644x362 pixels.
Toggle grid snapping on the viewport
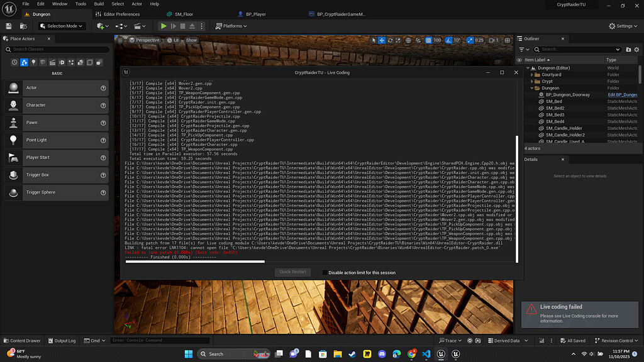pyautogui.click(x=429, y=40)
